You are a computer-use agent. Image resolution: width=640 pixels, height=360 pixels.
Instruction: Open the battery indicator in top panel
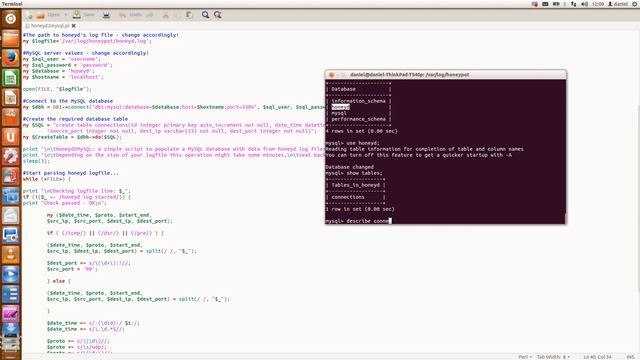click(x=556, y=4)
